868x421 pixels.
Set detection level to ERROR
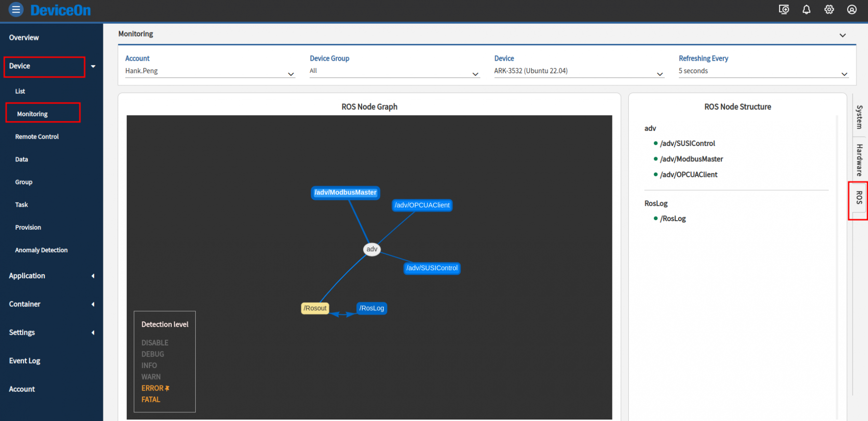click(x=152, y=388)
